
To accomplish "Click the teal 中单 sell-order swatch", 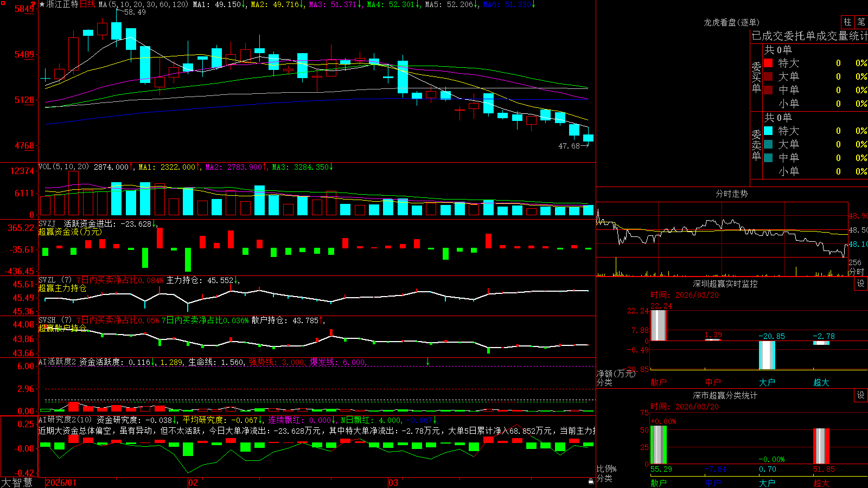I will click(x=768, y=158).
